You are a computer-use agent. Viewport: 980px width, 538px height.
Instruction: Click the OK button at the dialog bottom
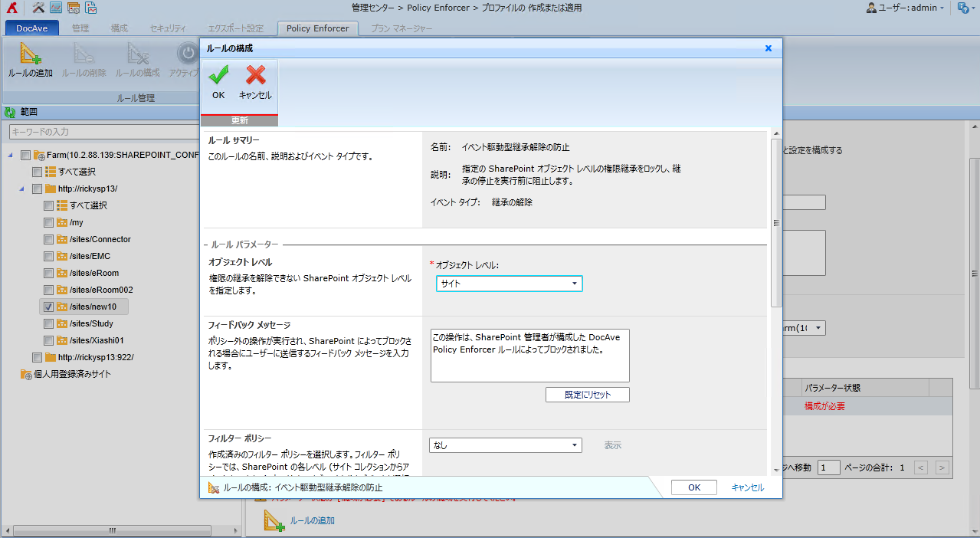(x=694, y=487)
